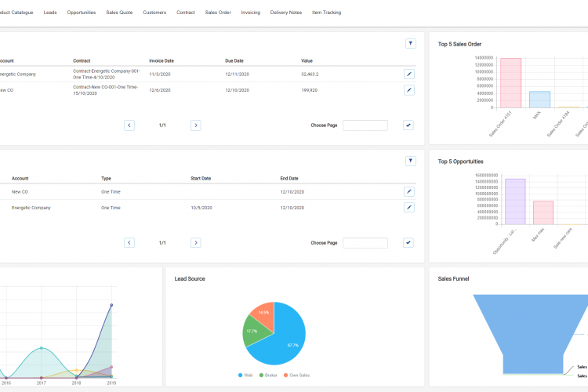Edit the Energetic Company invoice row
This screenshot has height=392, width=588.
click(408, 74)
